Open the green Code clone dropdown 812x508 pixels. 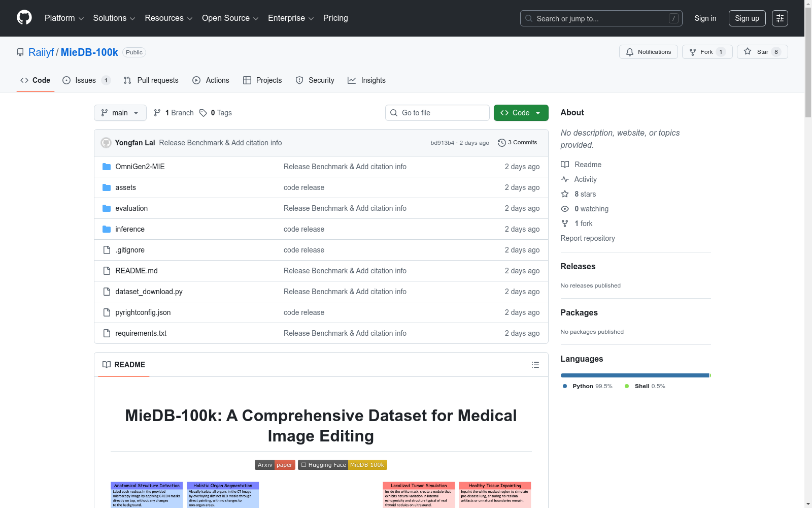[x=521, y=113]
